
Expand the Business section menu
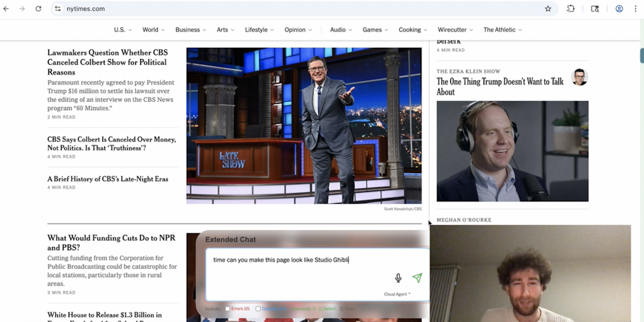191,30
